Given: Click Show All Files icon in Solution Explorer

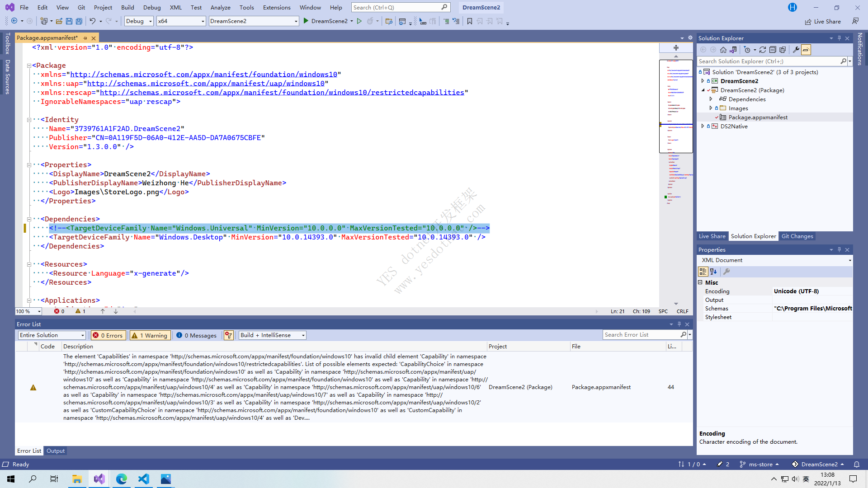Looking at the screenshot, I should [783, 50].
